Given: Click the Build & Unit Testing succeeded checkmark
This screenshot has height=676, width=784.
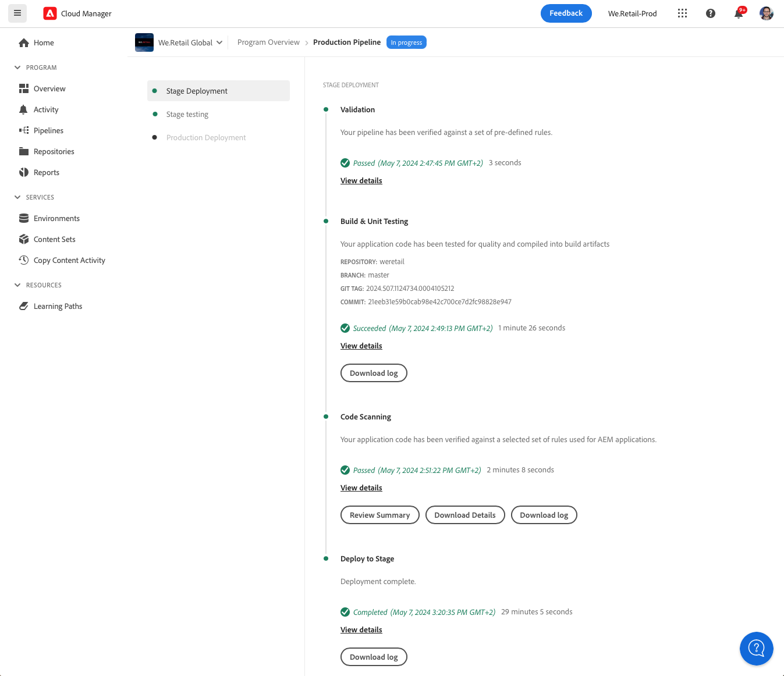Looking at the screenshot, I should pos(345,328).
